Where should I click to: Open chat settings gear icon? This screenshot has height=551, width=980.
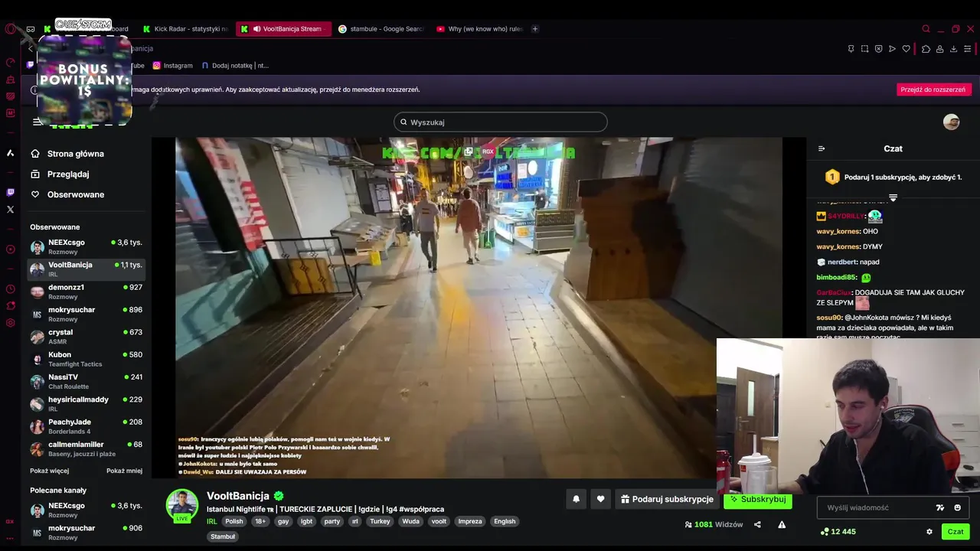(929, 531)
